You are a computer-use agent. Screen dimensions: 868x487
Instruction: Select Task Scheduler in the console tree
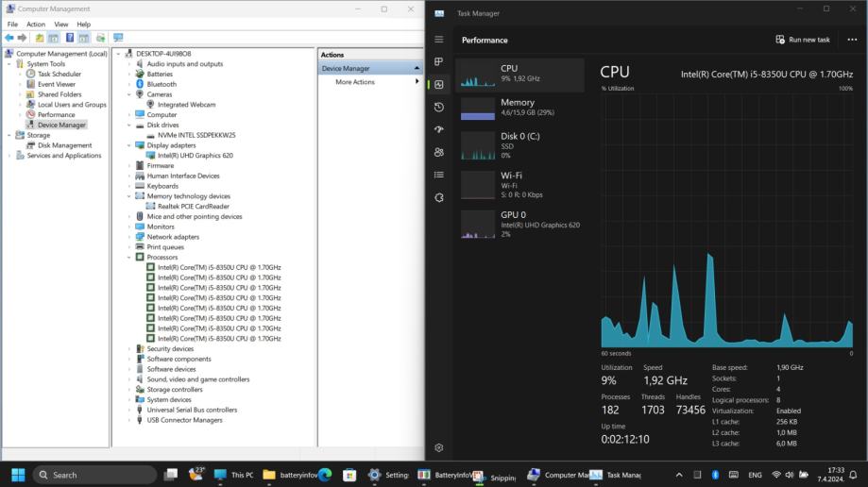point(60,75)
